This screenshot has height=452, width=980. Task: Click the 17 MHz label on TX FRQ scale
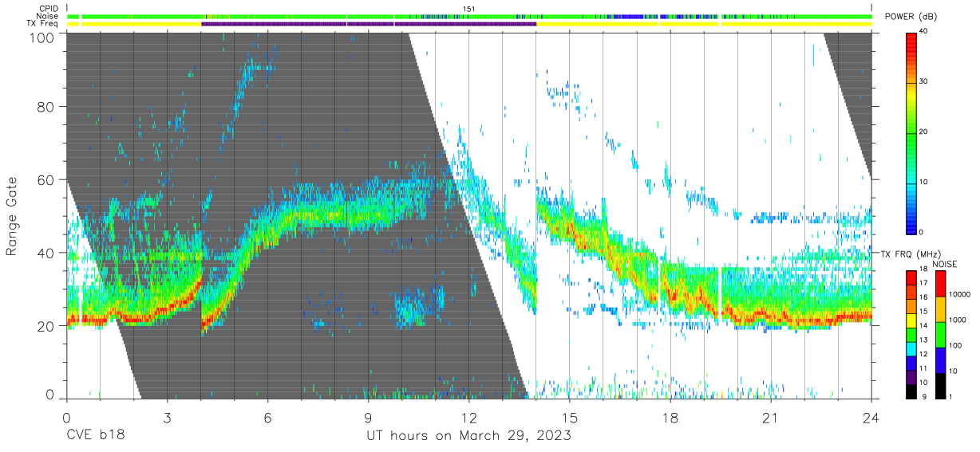(923, 283)
